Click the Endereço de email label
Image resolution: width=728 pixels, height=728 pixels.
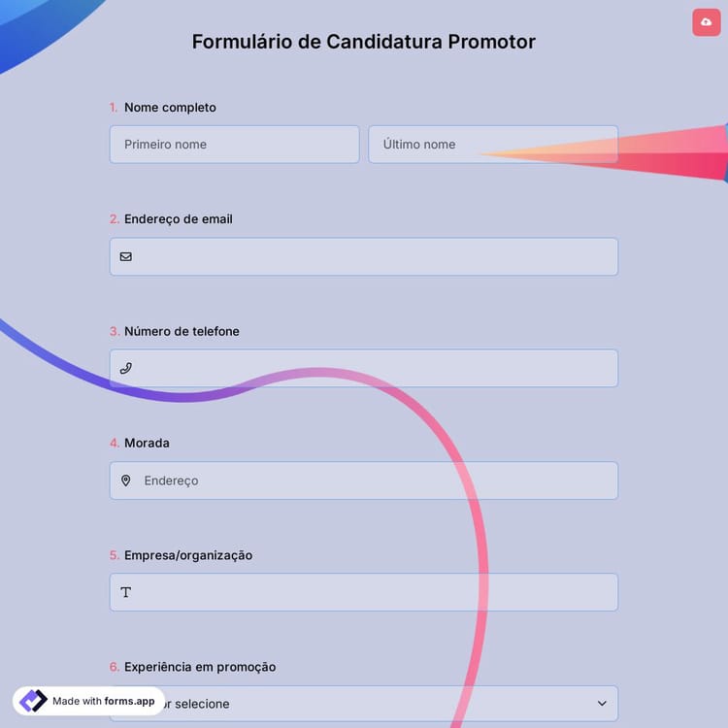tap(178, 219)
